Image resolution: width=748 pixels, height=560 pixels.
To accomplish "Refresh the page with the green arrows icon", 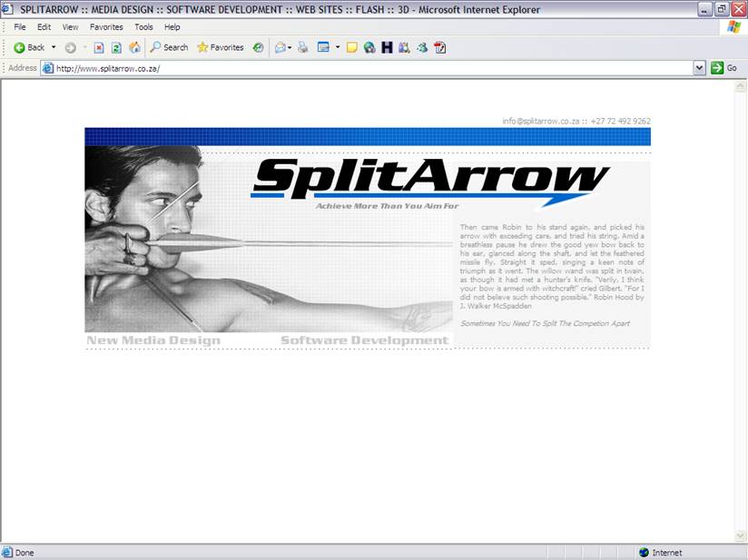I will click(116, 47).
